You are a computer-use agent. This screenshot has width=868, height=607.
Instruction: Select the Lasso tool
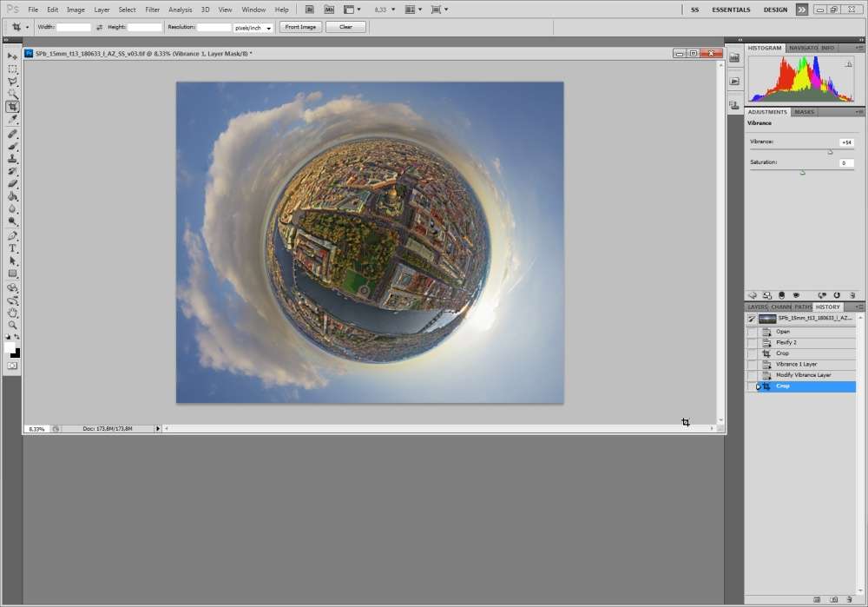pyautogui.click(x=12, y=81)
